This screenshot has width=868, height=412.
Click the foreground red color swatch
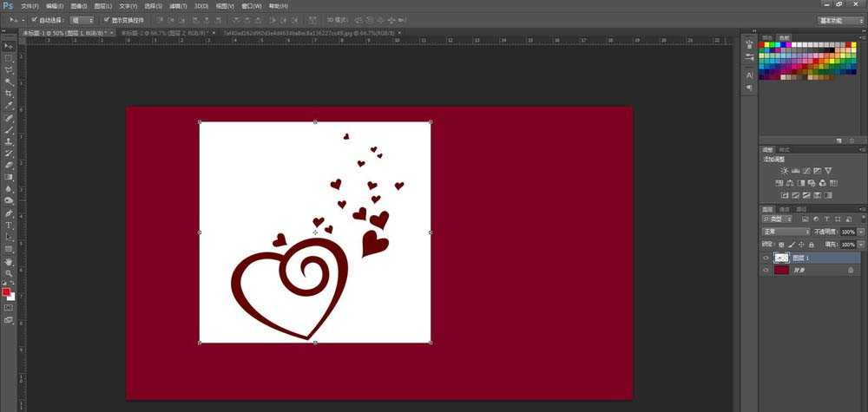[6, 292]
